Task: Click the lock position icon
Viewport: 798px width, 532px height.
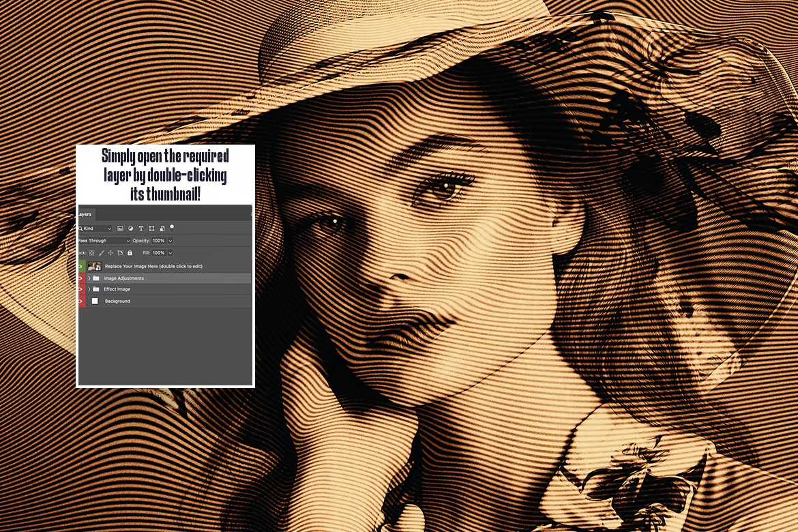Action: point(110,253)
